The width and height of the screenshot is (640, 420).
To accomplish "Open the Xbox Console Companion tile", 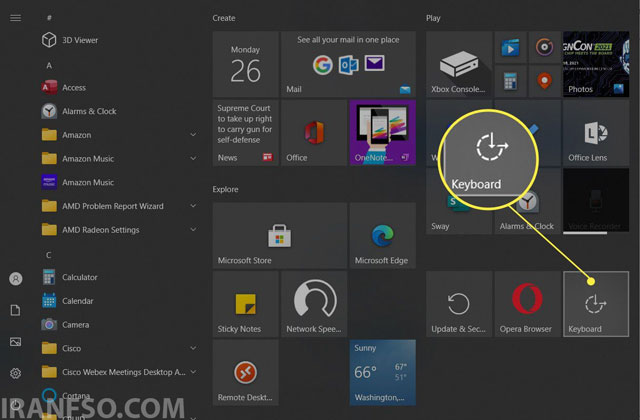I will 459,64.
